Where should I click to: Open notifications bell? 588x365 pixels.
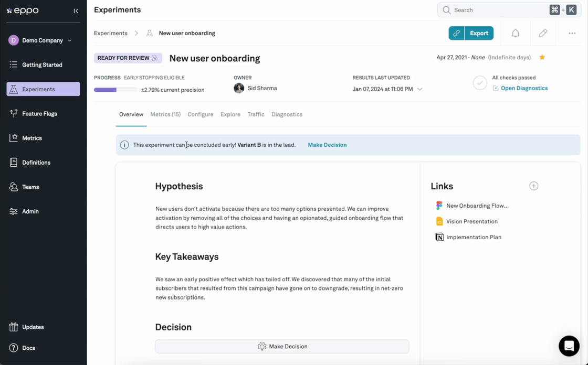pos(516,33)
